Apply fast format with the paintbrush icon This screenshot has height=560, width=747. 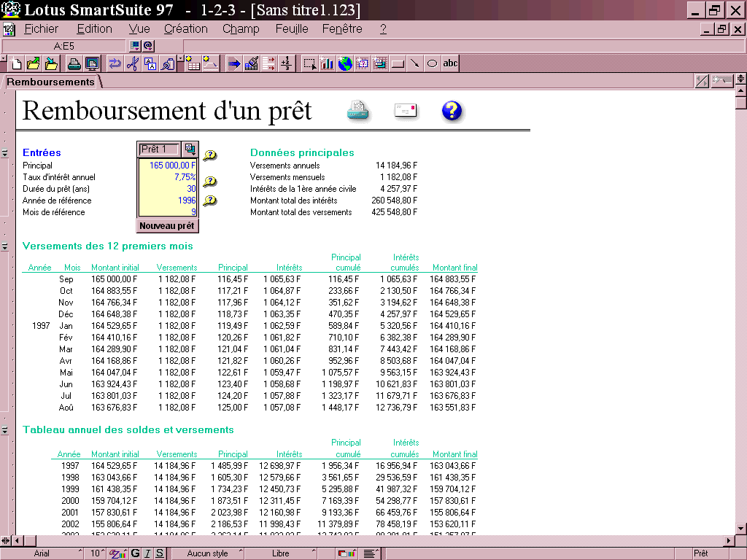251,63
